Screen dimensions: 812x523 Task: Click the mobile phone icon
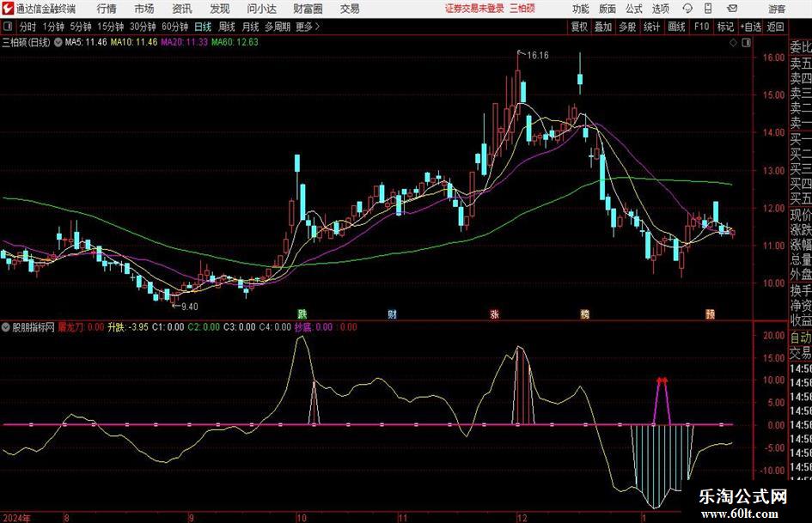click(x=708, y=9)
